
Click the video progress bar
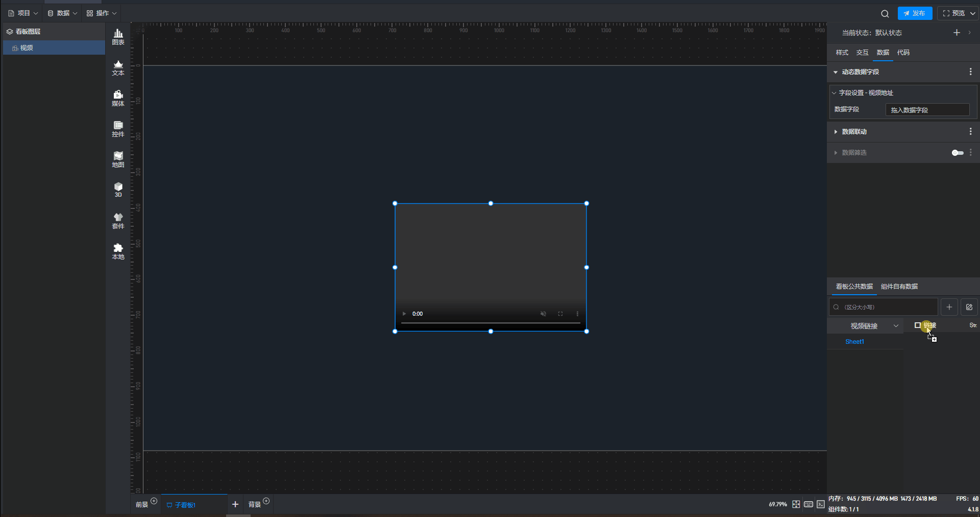coord(491,323)
